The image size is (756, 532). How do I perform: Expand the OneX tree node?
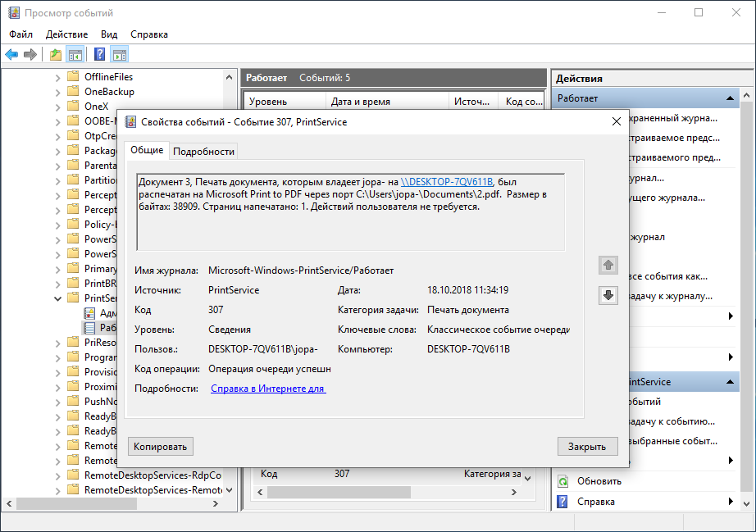[58, 107]
